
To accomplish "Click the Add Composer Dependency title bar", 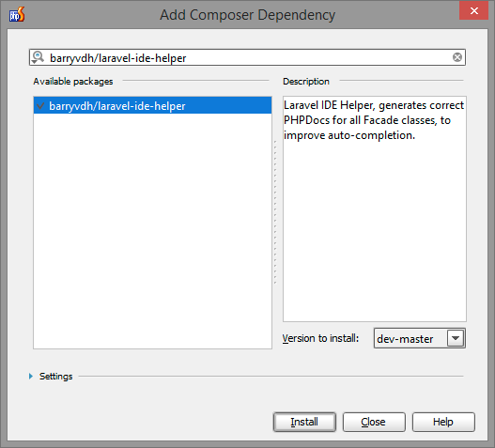I will tap(248, 15).
